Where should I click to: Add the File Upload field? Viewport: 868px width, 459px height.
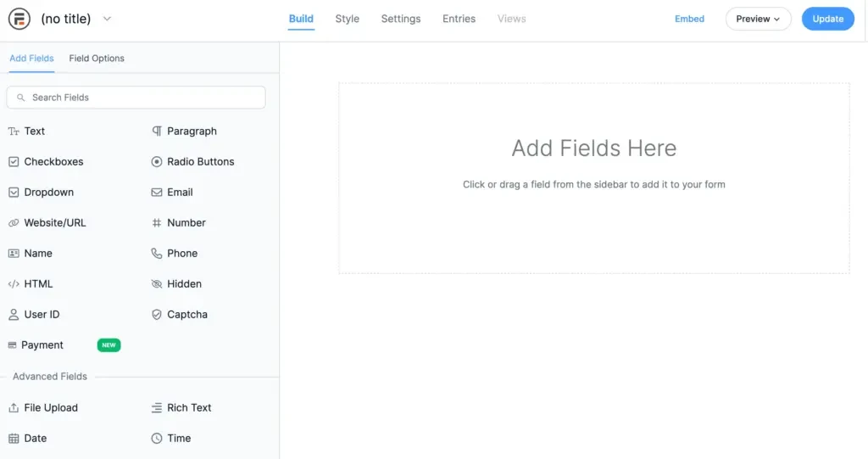43,408
